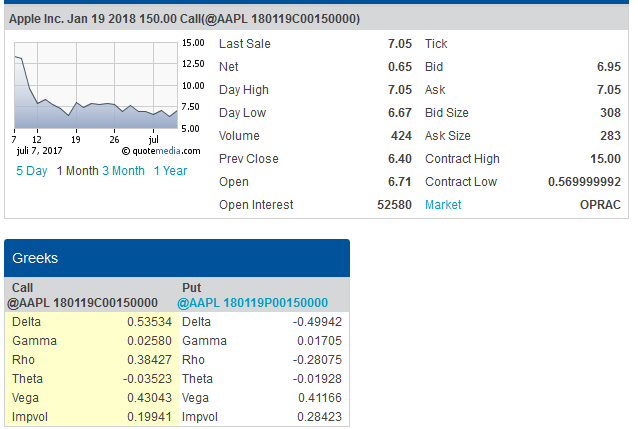Click the OPRAC market value
638x429 pixels.
click(600, 205)
